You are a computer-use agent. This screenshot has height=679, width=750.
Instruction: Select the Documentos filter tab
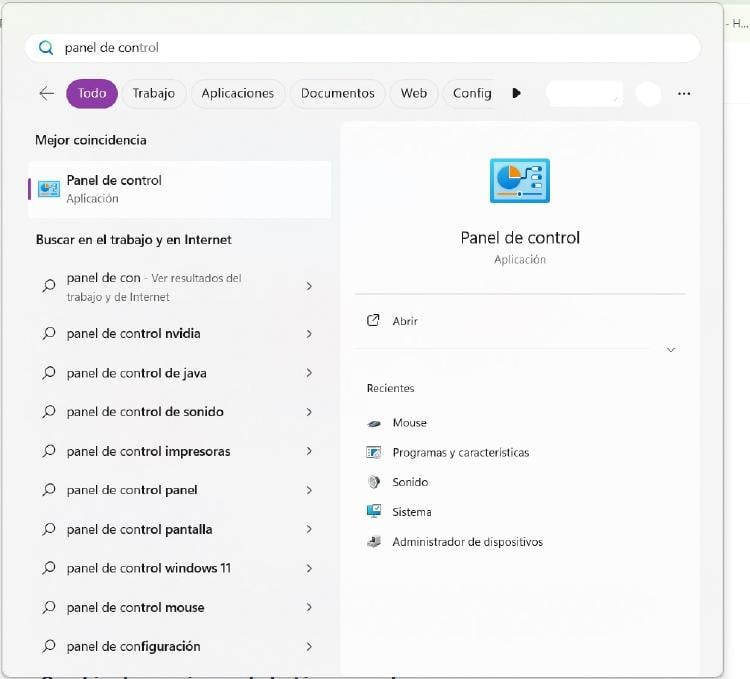(x=337, y=93)
